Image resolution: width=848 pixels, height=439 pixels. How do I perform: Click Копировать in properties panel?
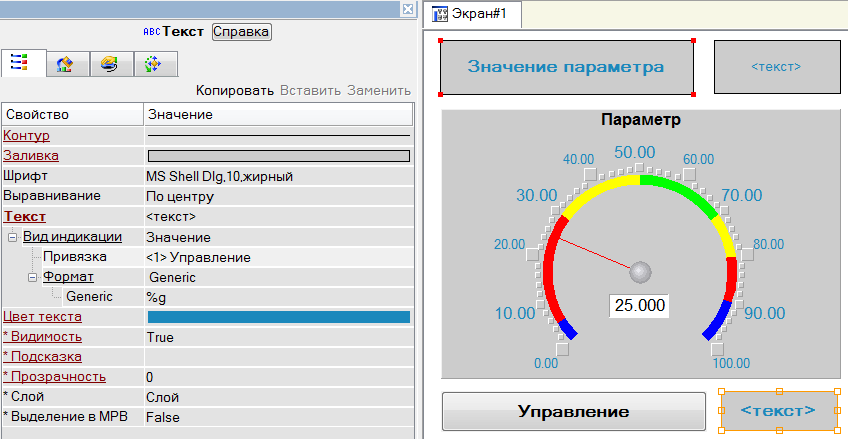point(235,90)
